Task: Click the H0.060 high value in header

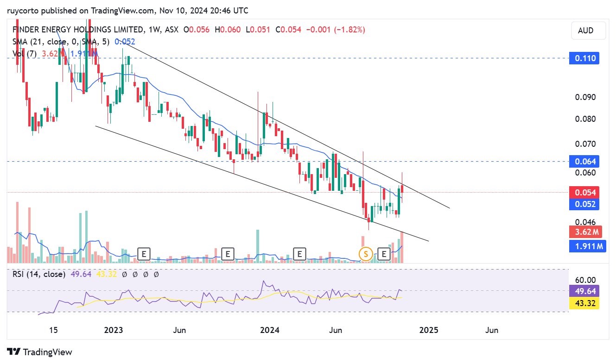Action: coord(228,30)
